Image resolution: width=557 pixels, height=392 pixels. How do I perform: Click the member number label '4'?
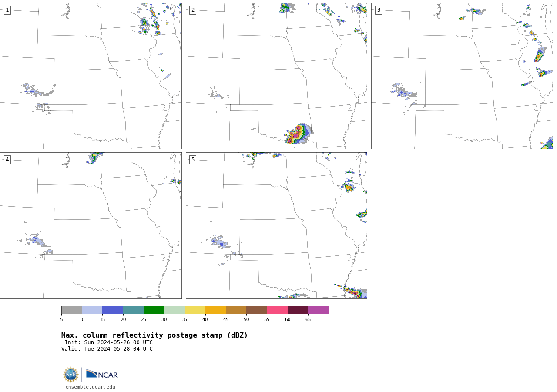tap(7, 160)
